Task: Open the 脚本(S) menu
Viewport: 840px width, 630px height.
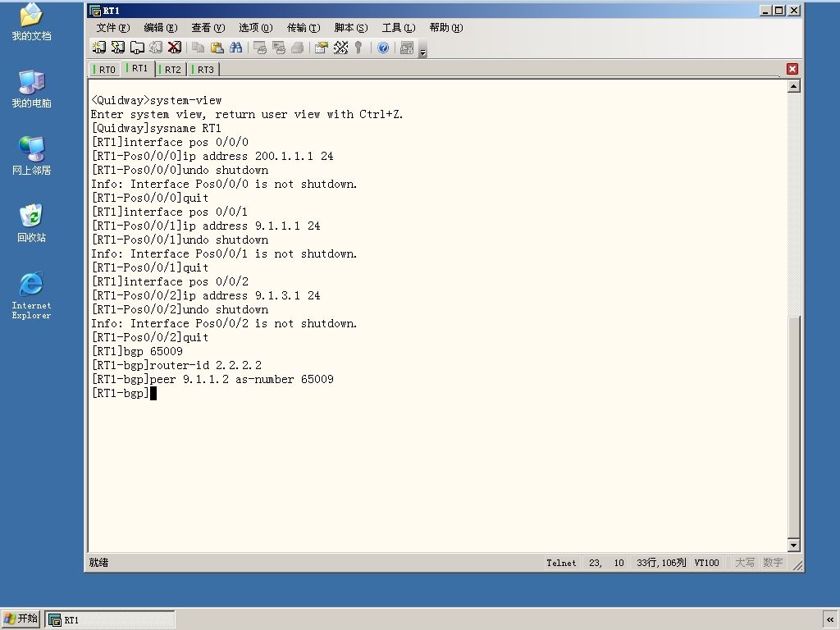Action: 351,28
